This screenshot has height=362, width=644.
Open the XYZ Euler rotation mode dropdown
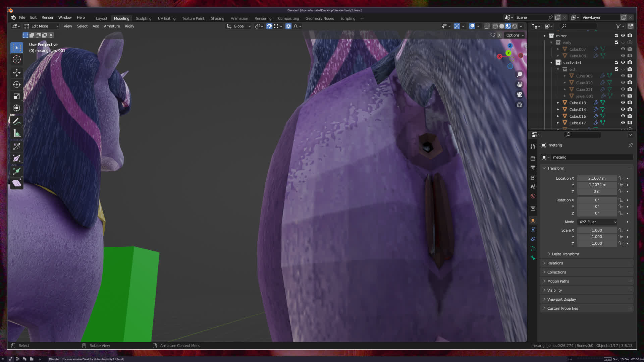click(597, 222)
